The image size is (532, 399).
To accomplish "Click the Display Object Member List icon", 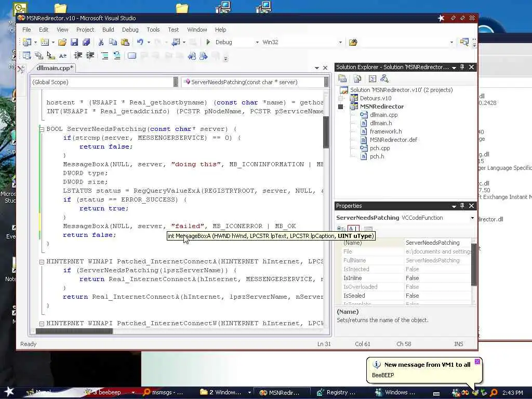I will [27, 55].
